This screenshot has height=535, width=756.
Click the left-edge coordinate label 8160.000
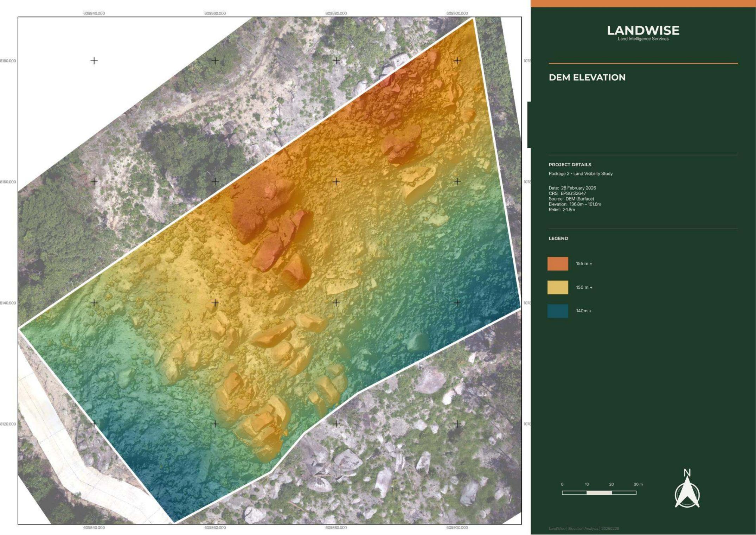click(8, 182)
